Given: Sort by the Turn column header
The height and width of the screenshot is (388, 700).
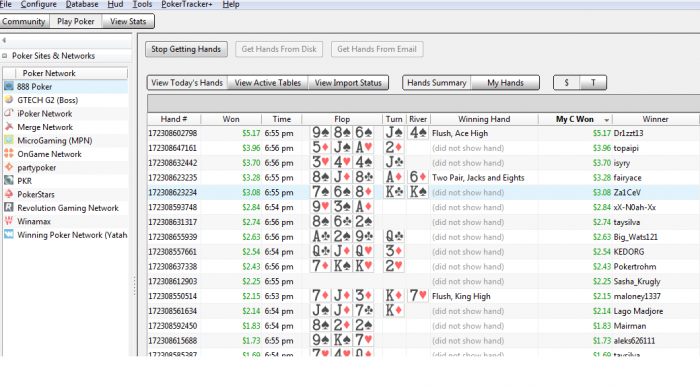Looking at the screenshot, I should 394,119.
